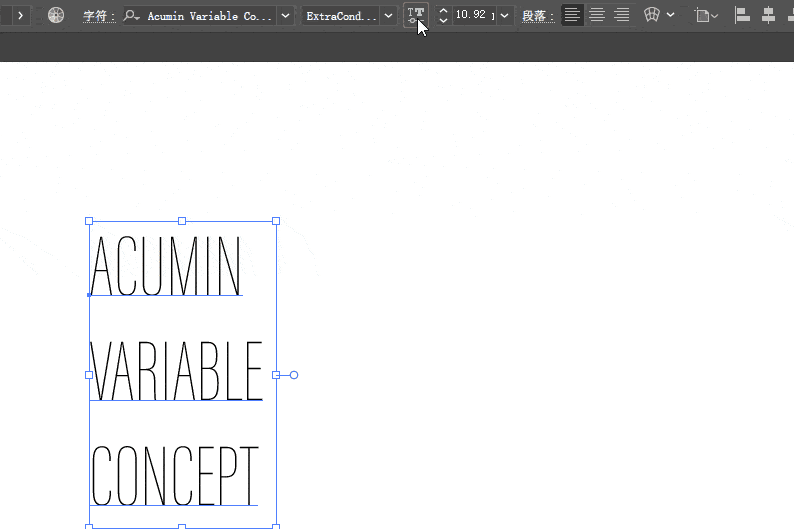Open the font family dropdown list

point(286,16)
